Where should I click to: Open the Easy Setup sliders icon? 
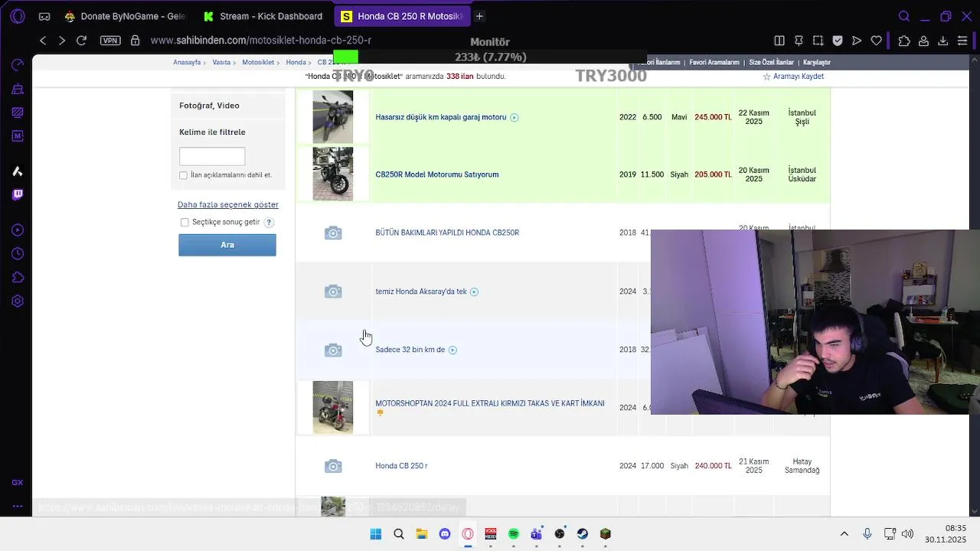[x=962, y=41]
